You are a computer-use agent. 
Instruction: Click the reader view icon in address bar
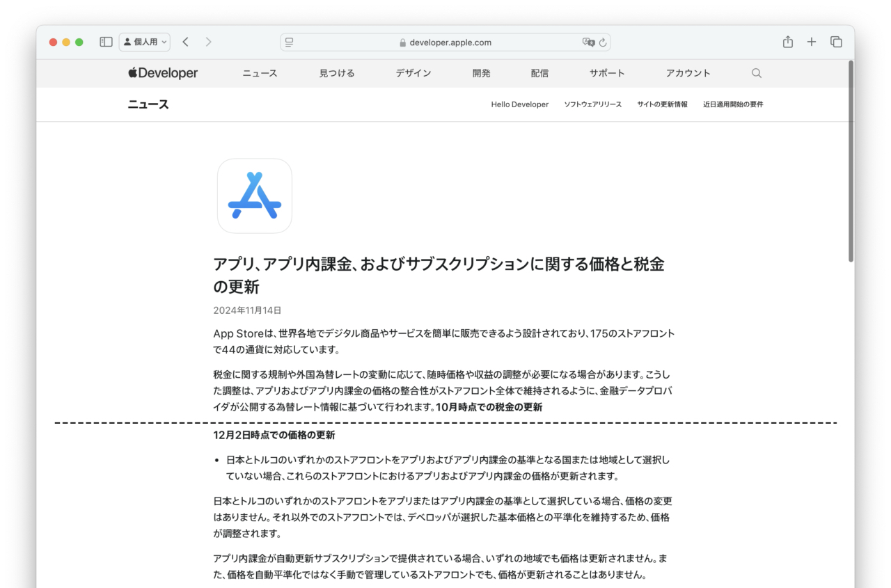290,42
